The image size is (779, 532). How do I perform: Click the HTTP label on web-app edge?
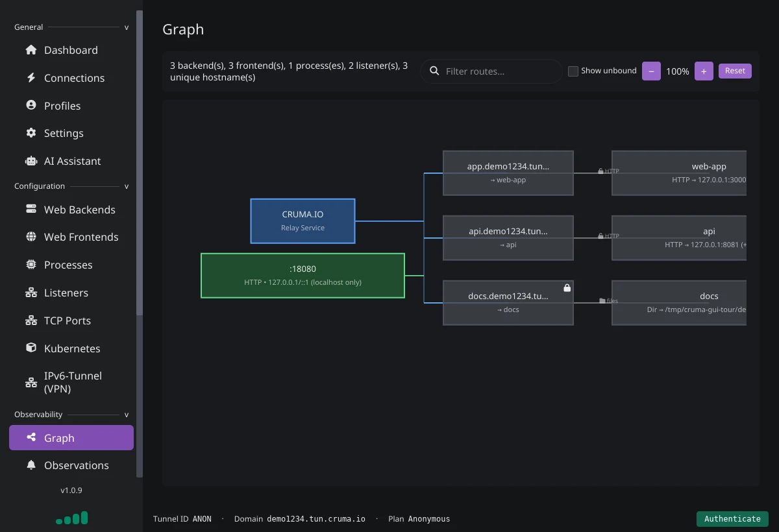pyautogui.click(x=612, y=171)
